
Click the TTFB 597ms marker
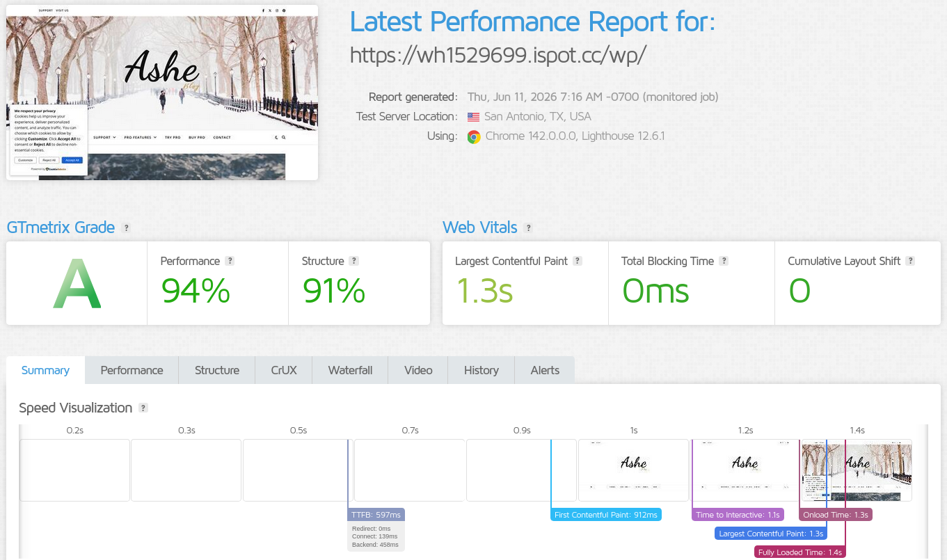coord(376,515)
